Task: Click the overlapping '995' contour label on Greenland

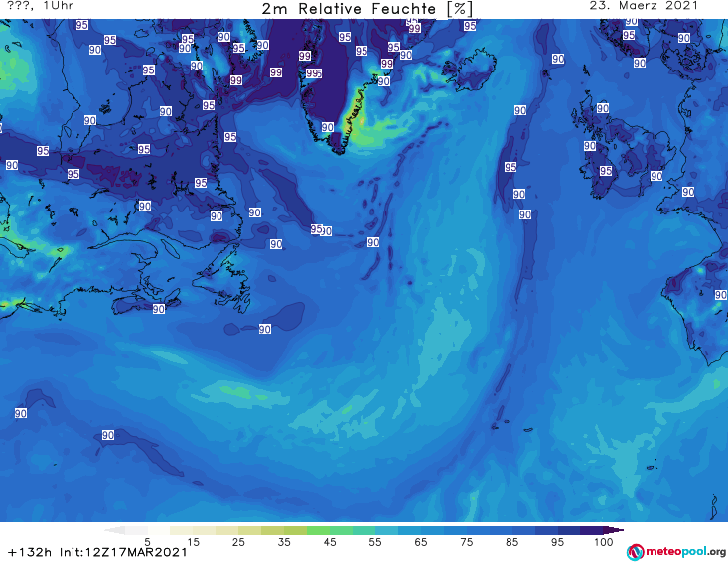Action: click(314, 73)
